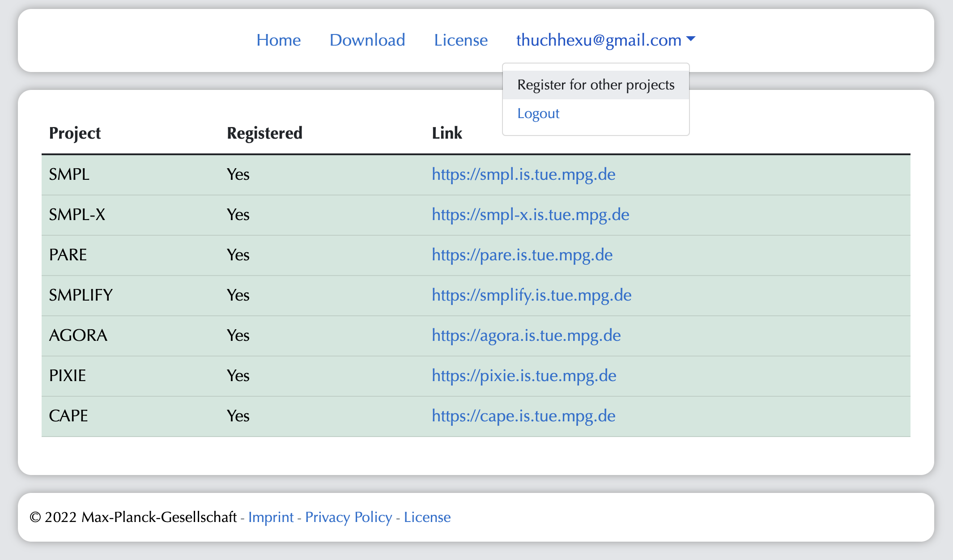
Task: Visit the cape.is.tue.mpg.de link
Action: [523, 416]
